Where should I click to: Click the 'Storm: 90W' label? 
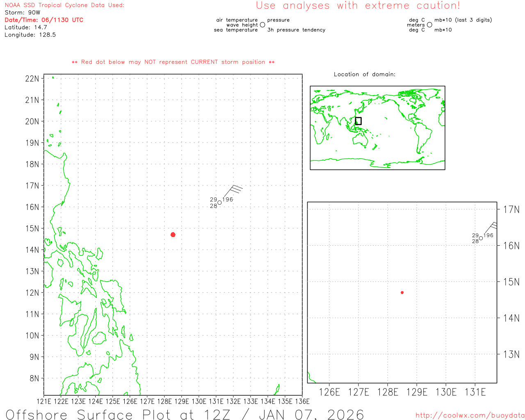[x=23, y=13]
